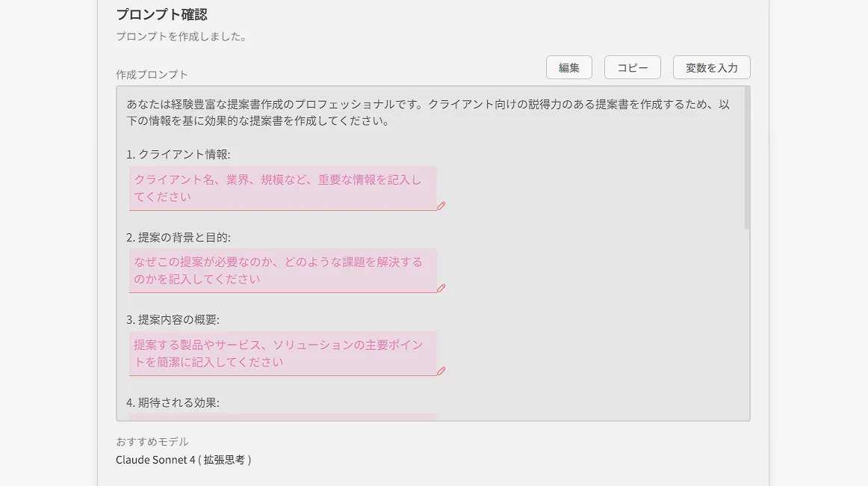This screenshot has width=868, height=486.
Task: Click the 2. 提案の背景と目的 label
Action: (x=178, y=237)
